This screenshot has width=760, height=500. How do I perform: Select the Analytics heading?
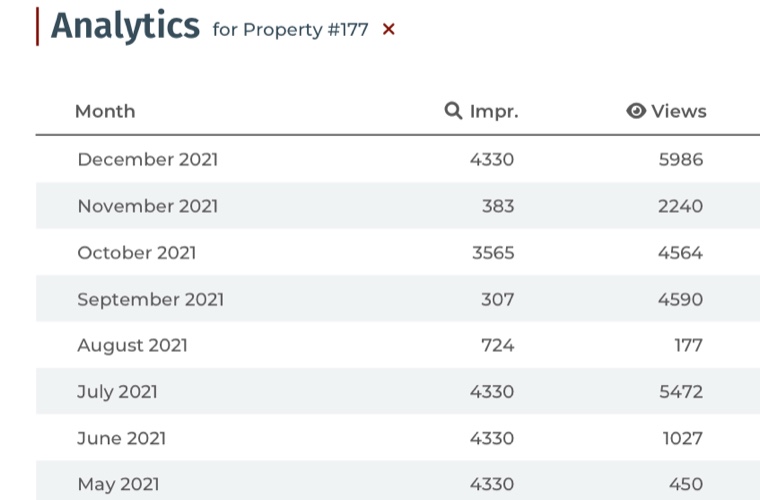coord(125,26)
